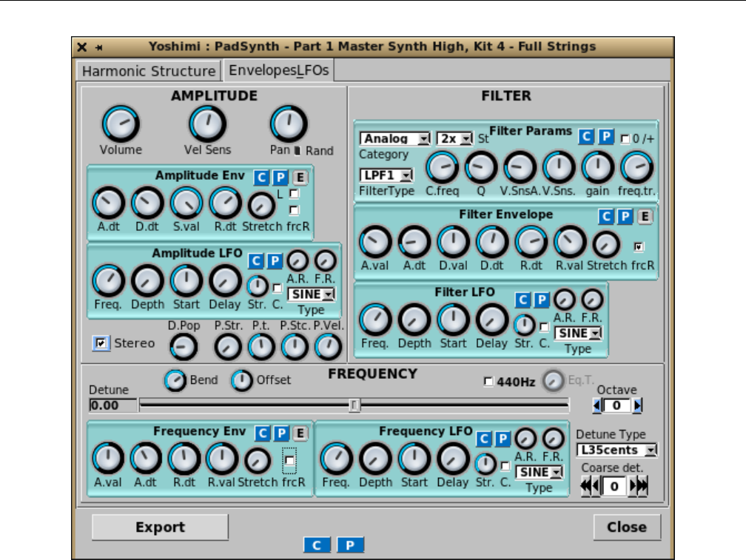
Task: Click Filter Params C.freq knob
Action: tap(443, 167)
